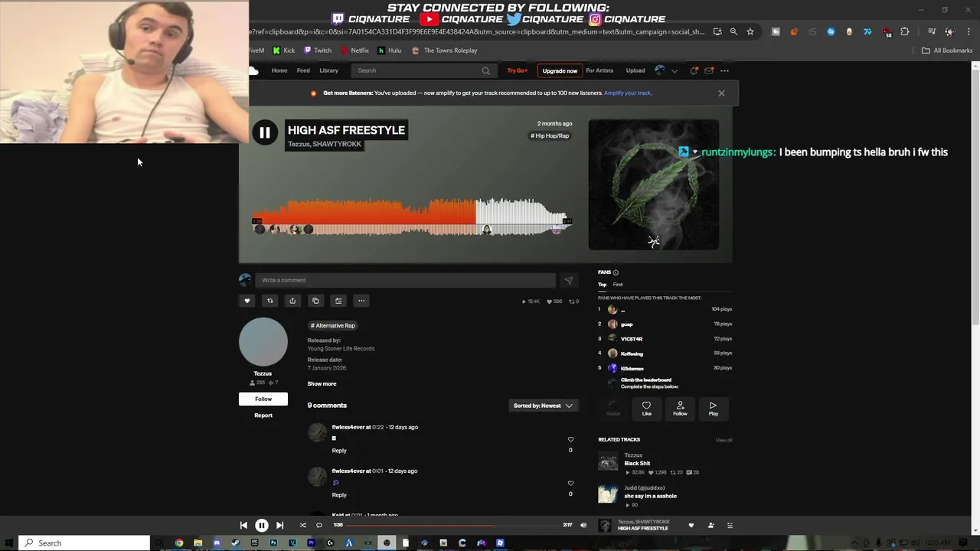This screenshot has width=980, height=551.
Task: Open the fan profile named guap
Action: [x=626, y=324]
